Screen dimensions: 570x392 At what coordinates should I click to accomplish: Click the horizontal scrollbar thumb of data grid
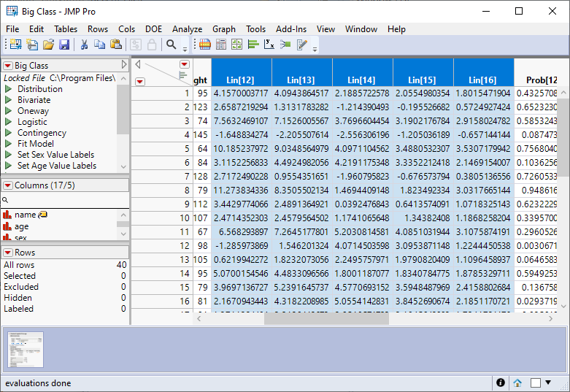click(326, 319)
